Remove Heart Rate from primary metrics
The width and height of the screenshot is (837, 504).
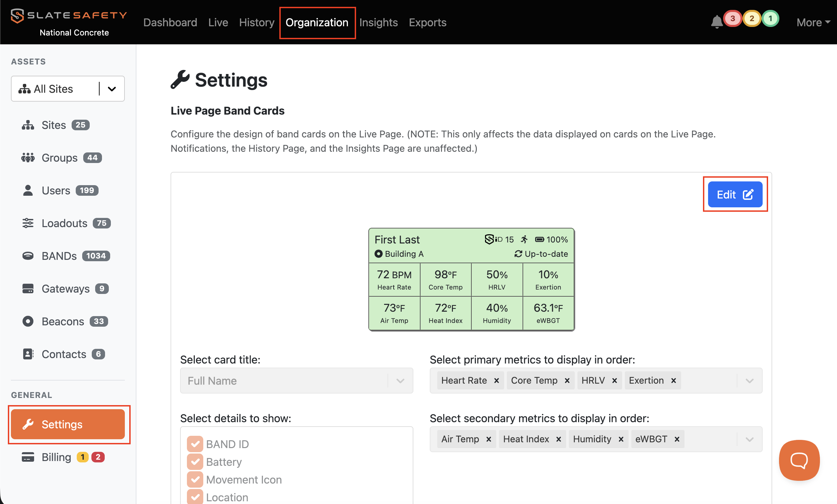[497, 381]
